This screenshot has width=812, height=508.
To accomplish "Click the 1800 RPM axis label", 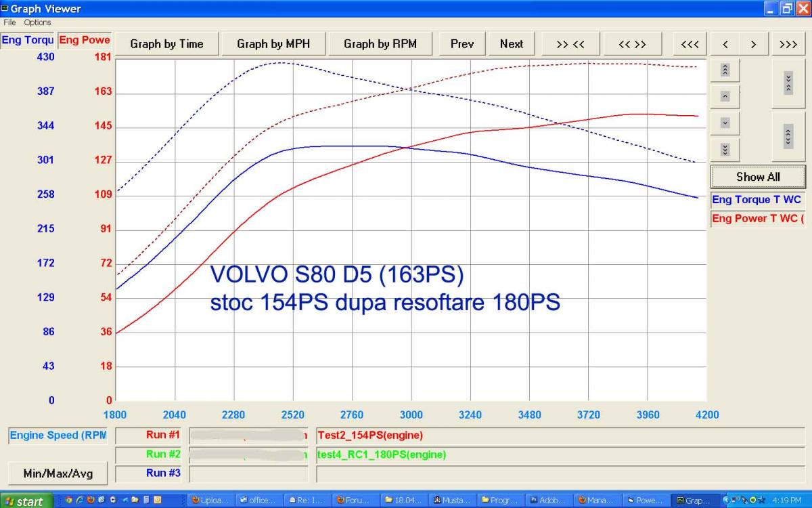I will [115, 415].
